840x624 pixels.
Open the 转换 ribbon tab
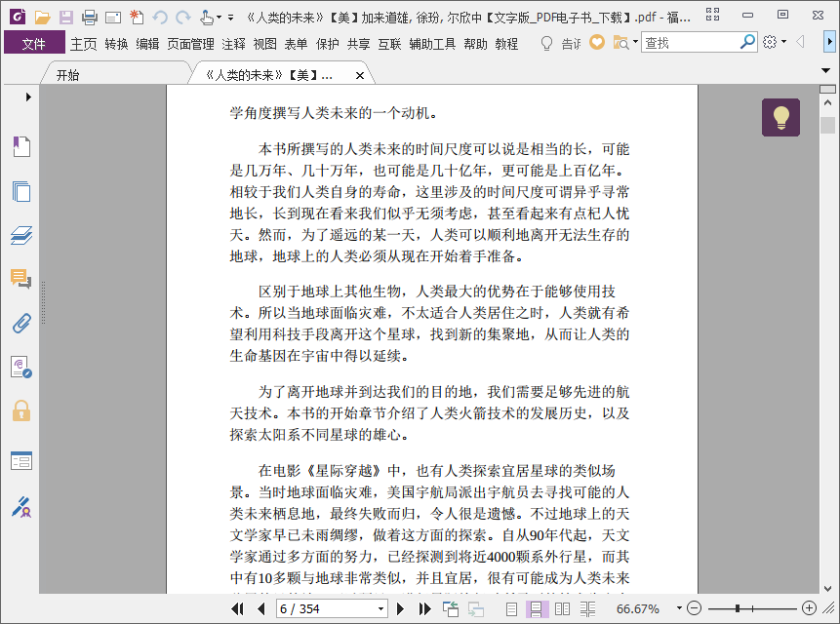(x=116, y=43)
